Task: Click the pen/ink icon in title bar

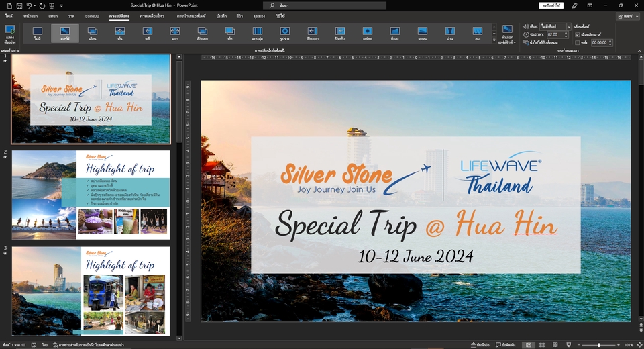Action: pos(575,6)
